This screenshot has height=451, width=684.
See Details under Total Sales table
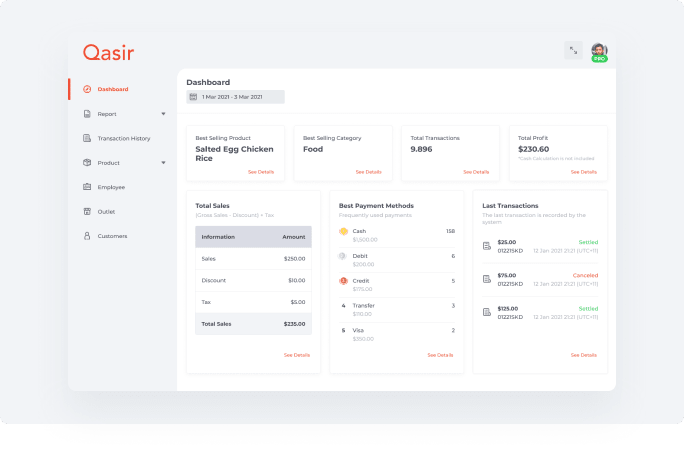pyautogui.click(x=297, y=355)
